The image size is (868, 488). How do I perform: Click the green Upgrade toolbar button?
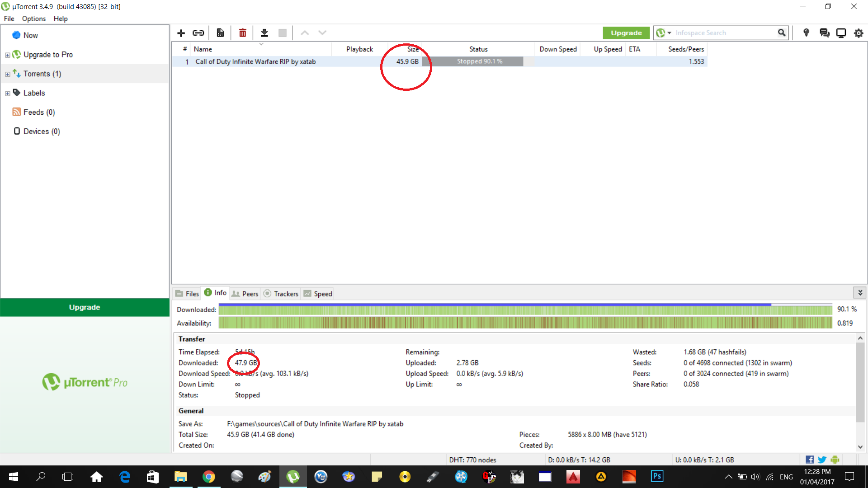pos(626,33)
